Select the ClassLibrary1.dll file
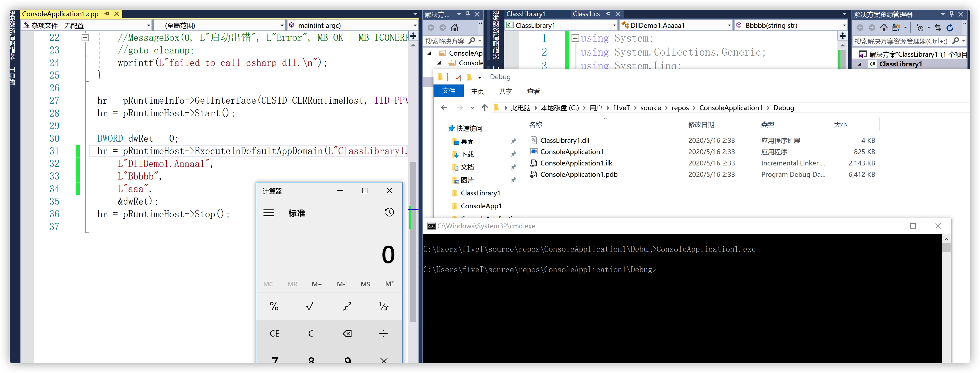980x373 pixels. 565,140
